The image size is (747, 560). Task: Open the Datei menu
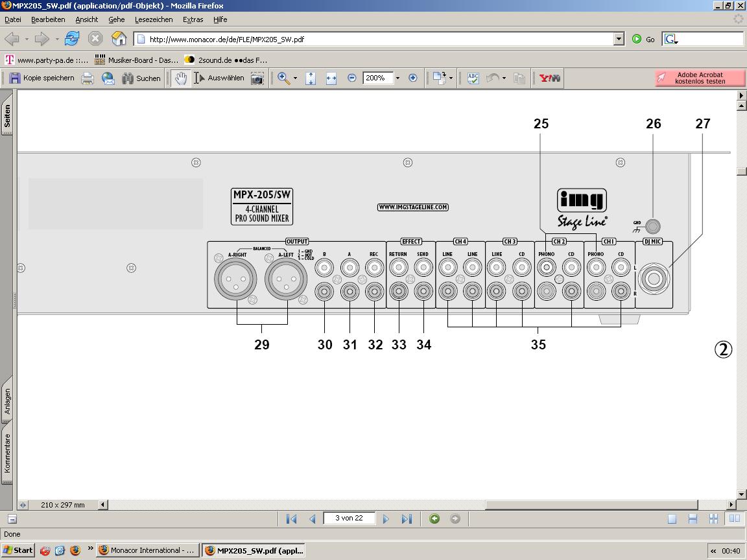coord(13,19)
